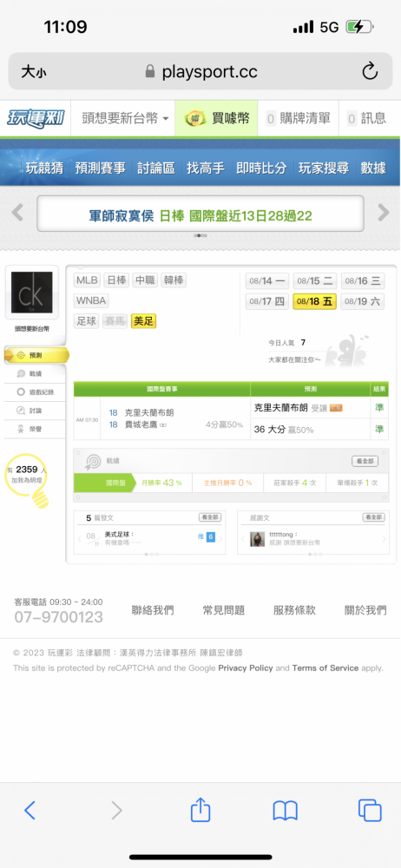The width and height of the screenshot is (401, 868).
Task: Tap the Safari reload page icon
Action: click(370, 71)
